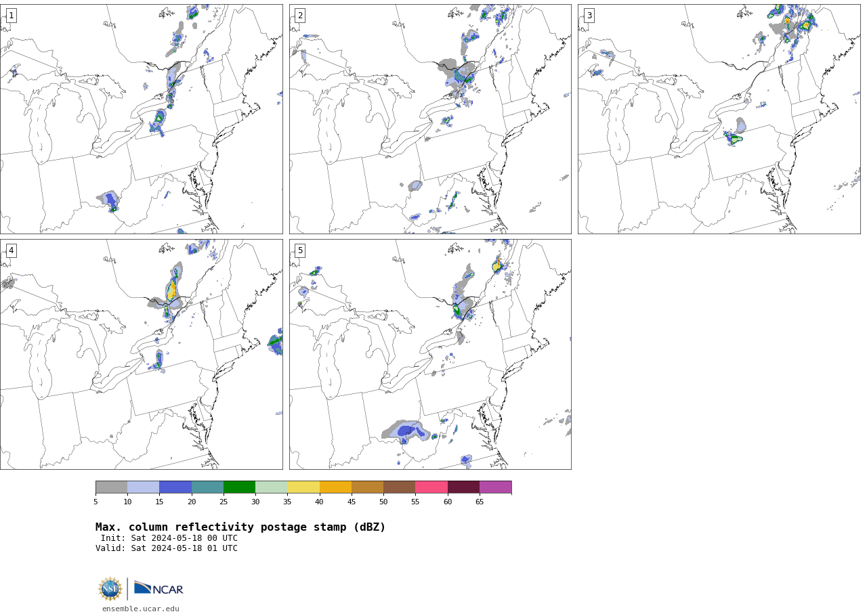Select the orange-yellow 40-45 dBZ swatch
The image size is (867, 616).
click(x=335, y=487)
